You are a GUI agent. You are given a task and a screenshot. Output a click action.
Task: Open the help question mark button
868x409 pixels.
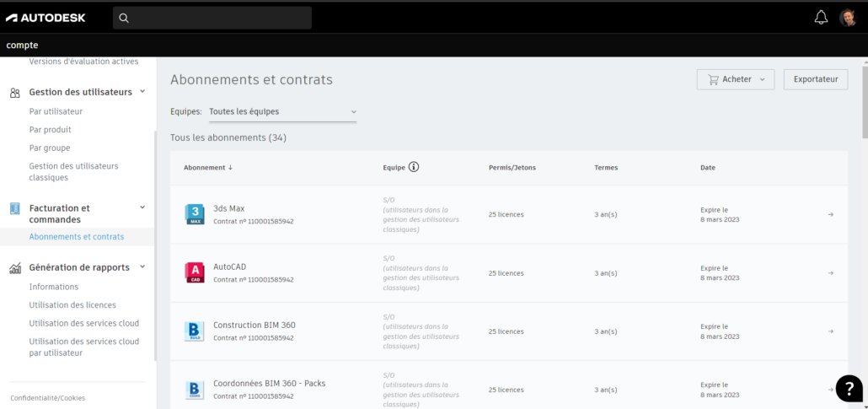[x=849, y=389]
